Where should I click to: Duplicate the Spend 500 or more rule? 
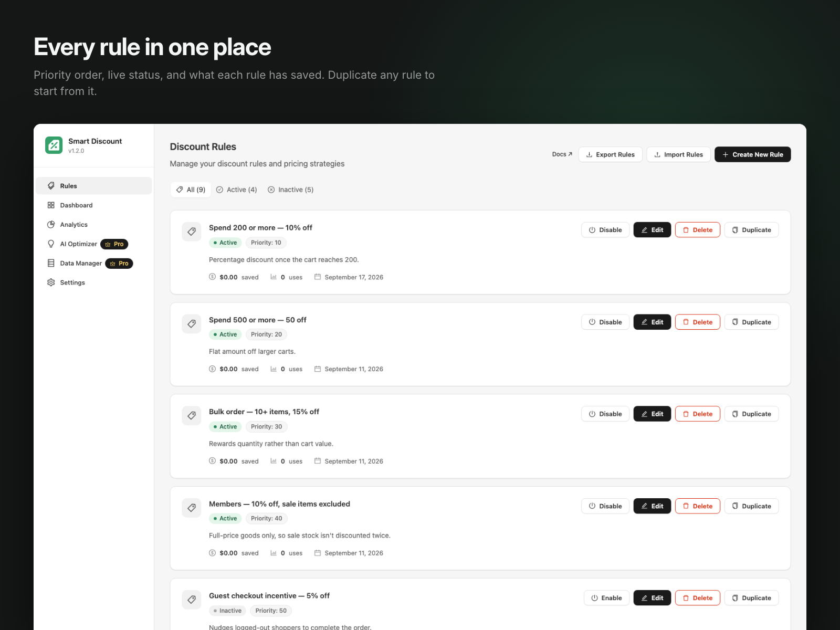752,322
